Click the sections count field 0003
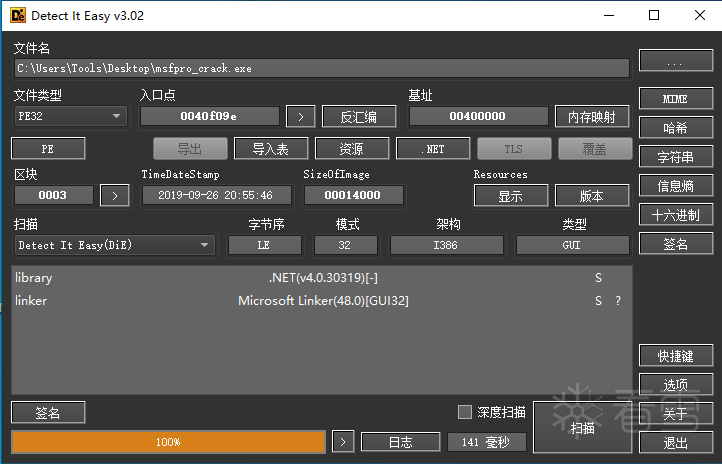Image resolution: width=722 pixels, height=464 pixels. pos(54,195)
